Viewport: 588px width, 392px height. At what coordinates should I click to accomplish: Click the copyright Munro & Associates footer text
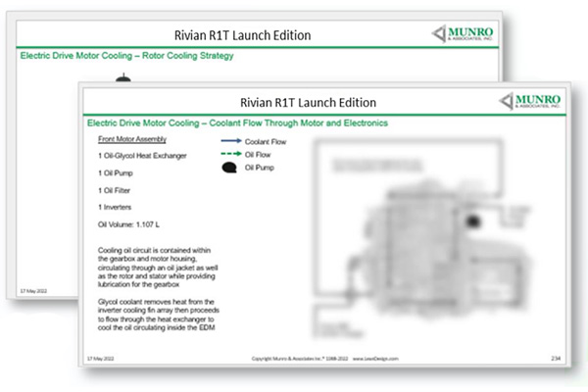[324, 359]
